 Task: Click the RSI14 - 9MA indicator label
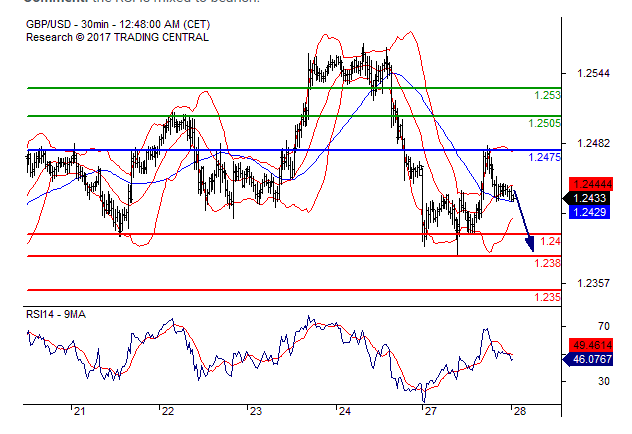56,314
